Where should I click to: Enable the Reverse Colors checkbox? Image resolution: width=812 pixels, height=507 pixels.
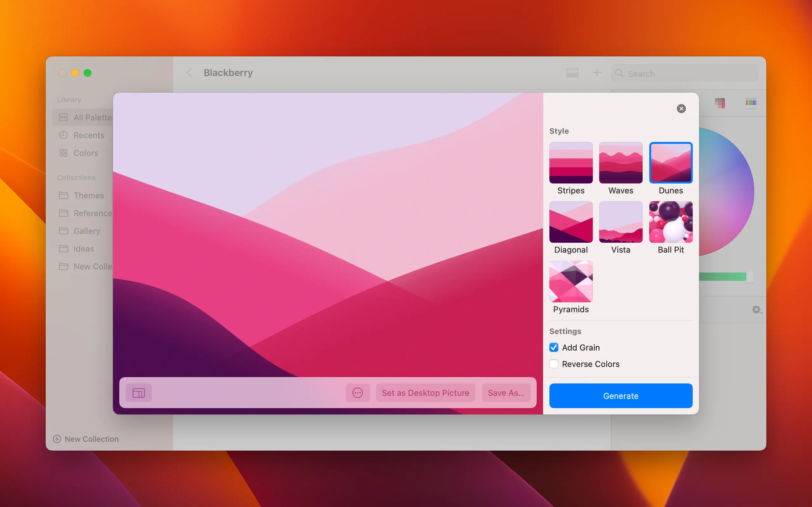[x=554, y=364]
